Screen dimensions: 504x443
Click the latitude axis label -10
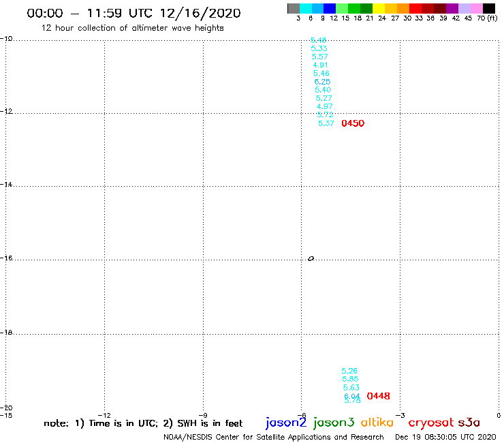point(6,39)
